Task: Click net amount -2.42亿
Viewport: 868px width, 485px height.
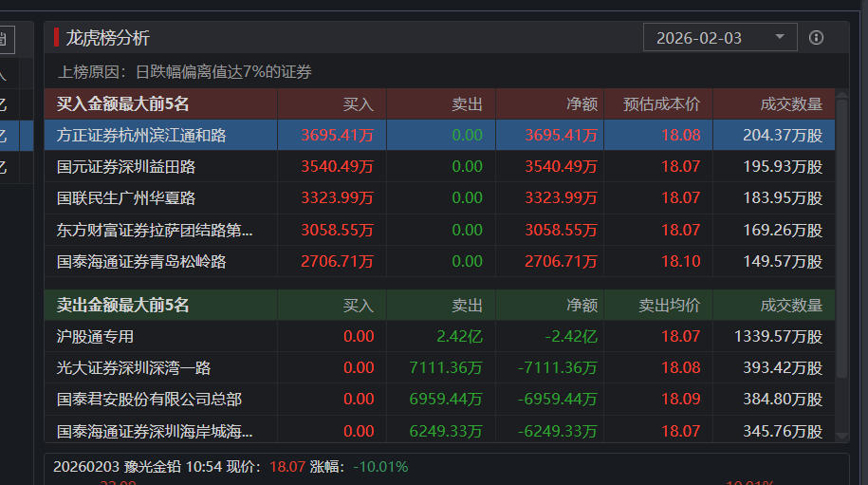Action: [x=571, y=336]
